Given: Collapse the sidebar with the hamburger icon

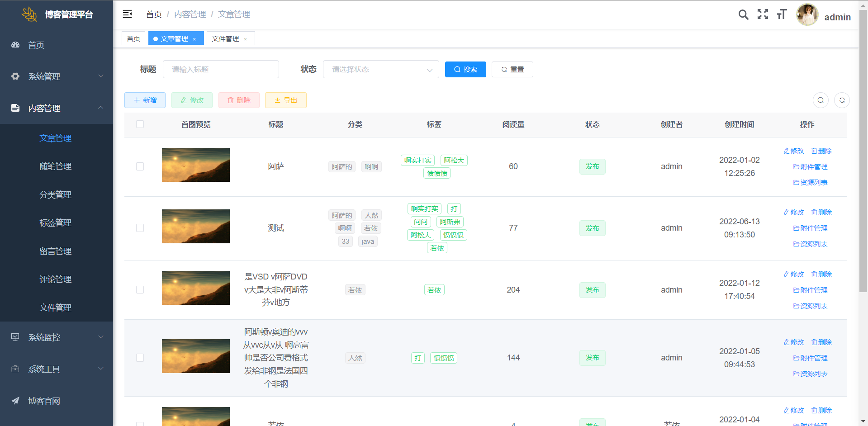Looking at the screenshot, I should (x=128, y=14).
